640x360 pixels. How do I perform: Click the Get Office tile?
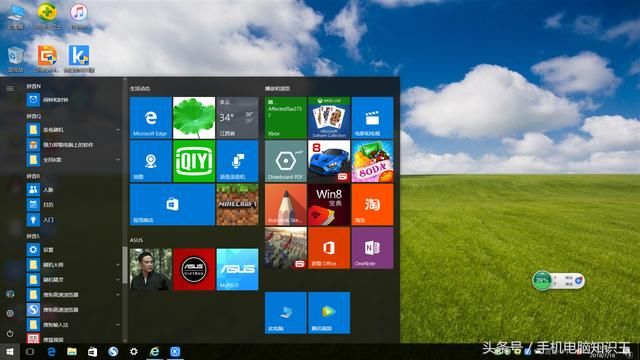pos(329,248)
